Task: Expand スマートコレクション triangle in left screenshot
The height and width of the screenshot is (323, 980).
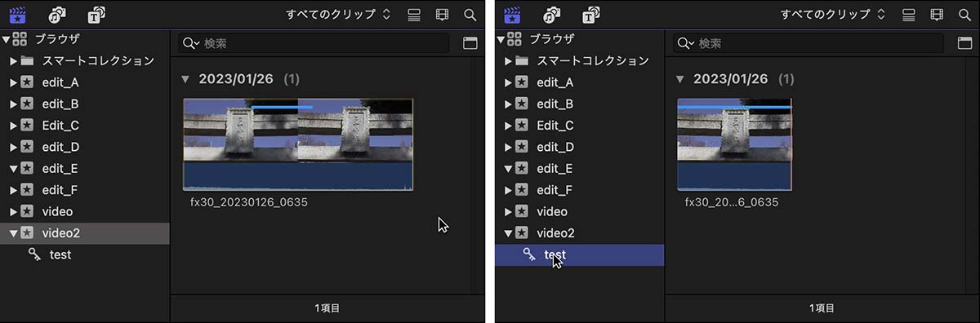Action: point(13,61)
